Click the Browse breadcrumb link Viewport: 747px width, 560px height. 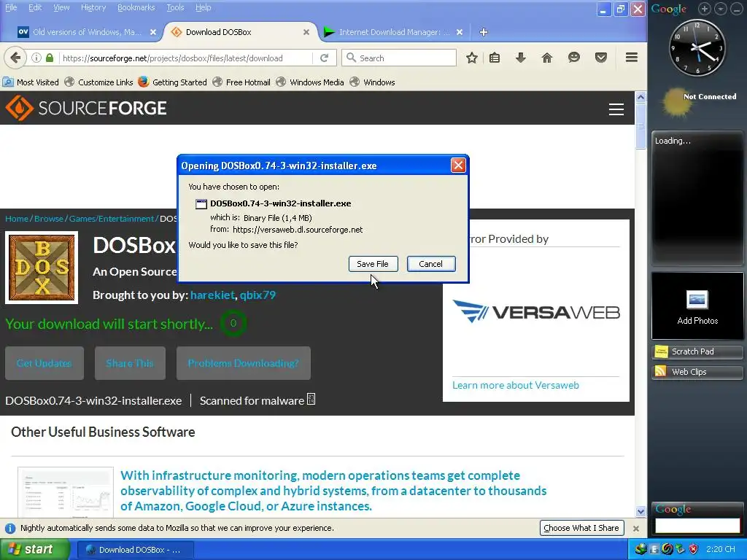[49, 219]
